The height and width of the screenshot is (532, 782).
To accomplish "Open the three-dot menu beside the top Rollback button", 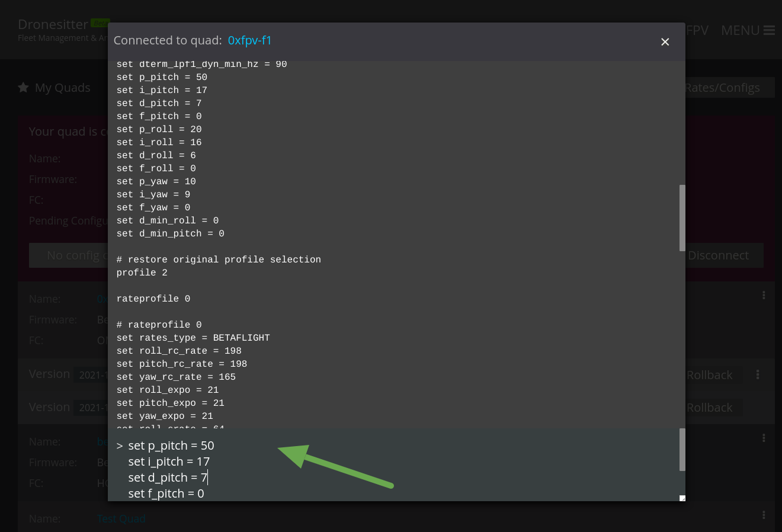I will click(x=758, y=374).
